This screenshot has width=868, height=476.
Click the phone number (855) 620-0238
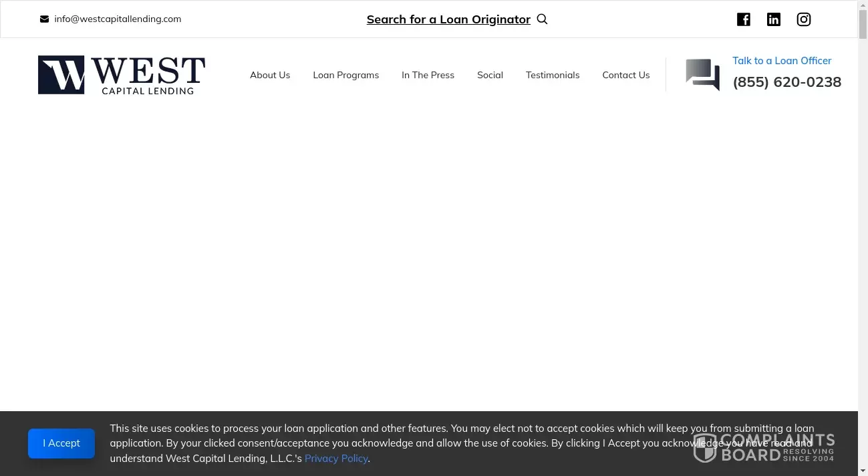(x=786, y=82)
